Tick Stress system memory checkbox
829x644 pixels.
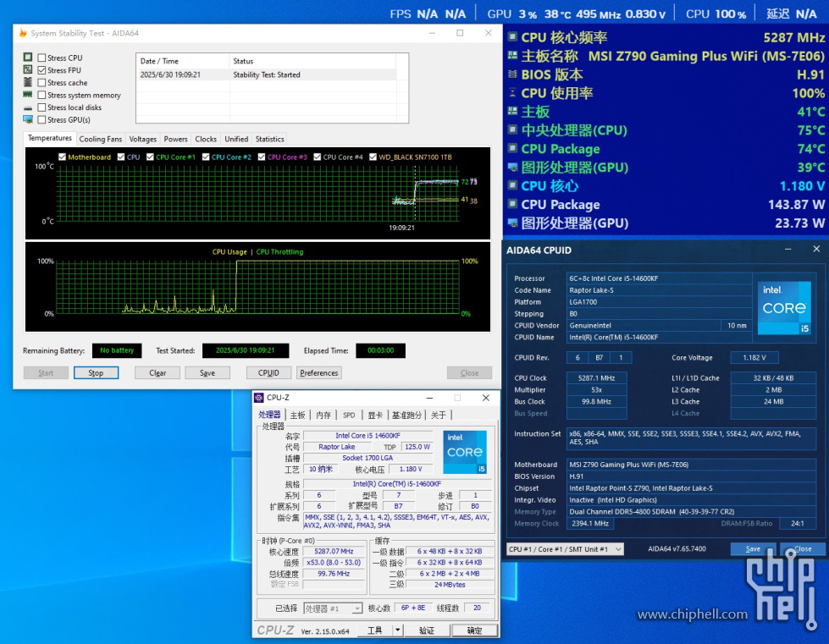[x=41, y=95]
